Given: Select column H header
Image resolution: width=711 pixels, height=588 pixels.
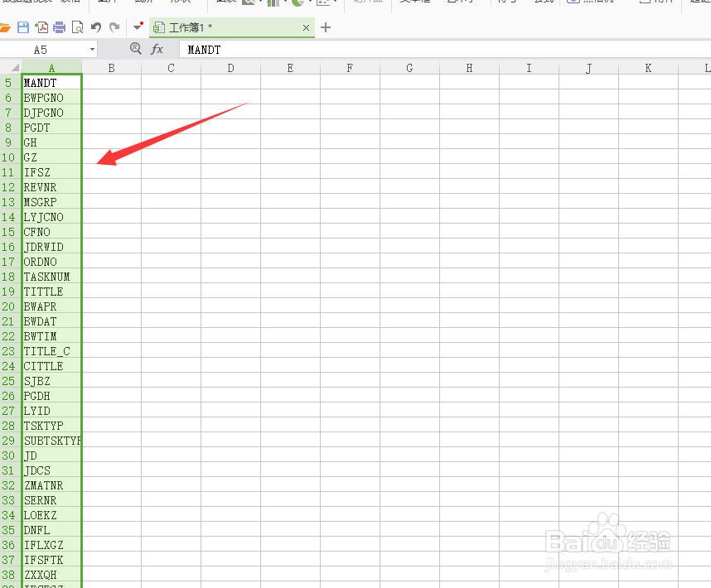Looking at the screenshot, I should tap(469, 68).
